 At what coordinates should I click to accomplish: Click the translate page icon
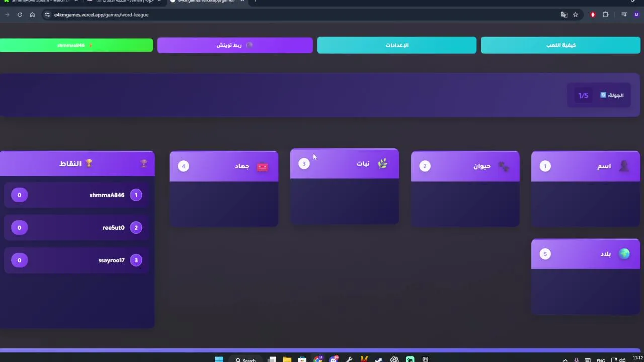[564, 15]
